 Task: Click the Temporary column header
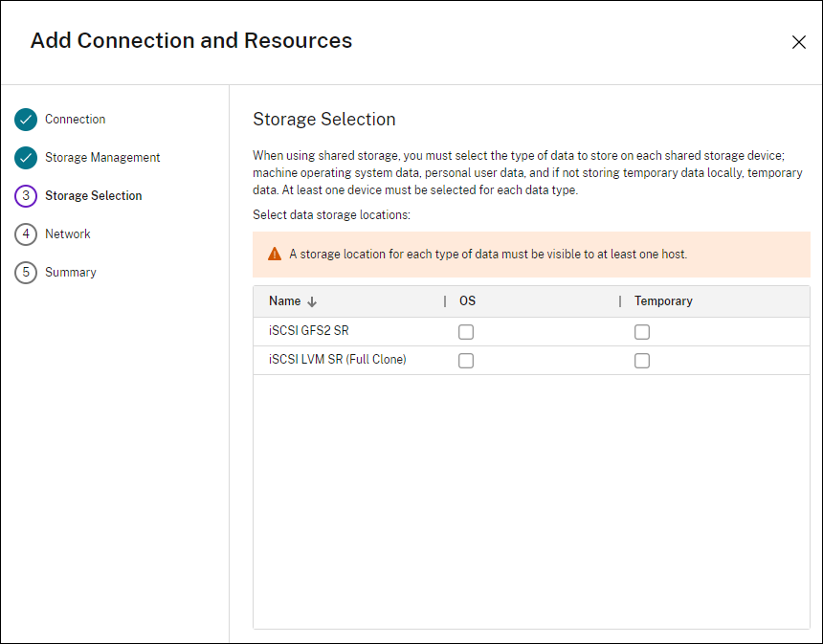click(663, 301)
